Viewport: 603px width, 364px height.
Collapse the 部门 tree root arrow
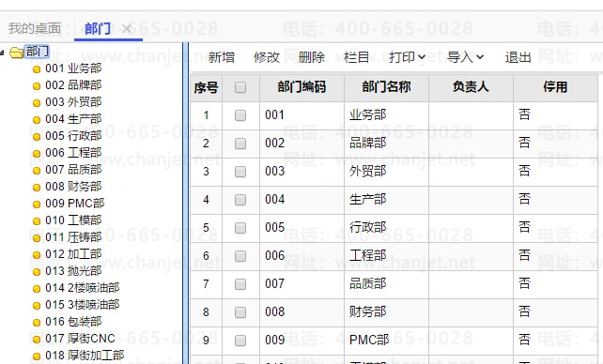coord(2,53)
